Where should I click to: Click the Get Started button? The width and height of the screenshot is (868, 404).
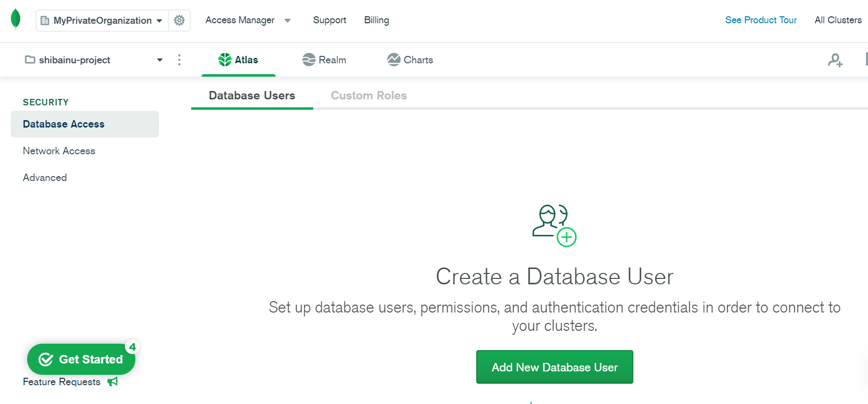(81, 359)
